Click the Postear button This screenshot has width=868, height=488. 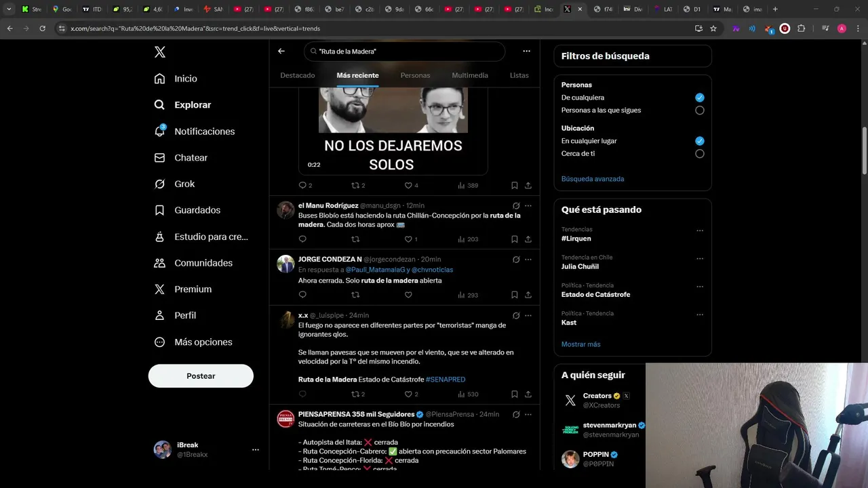(201, 376)
